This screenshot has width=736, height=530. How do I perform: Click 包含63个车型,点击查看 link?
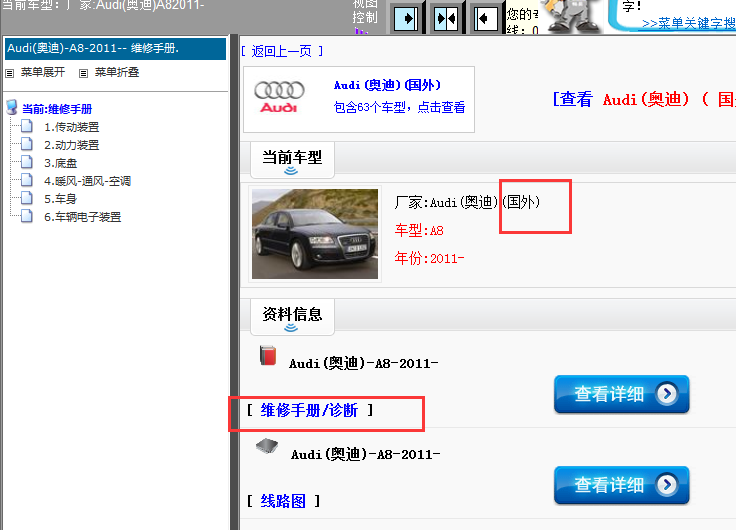click(x=399, y=108)
